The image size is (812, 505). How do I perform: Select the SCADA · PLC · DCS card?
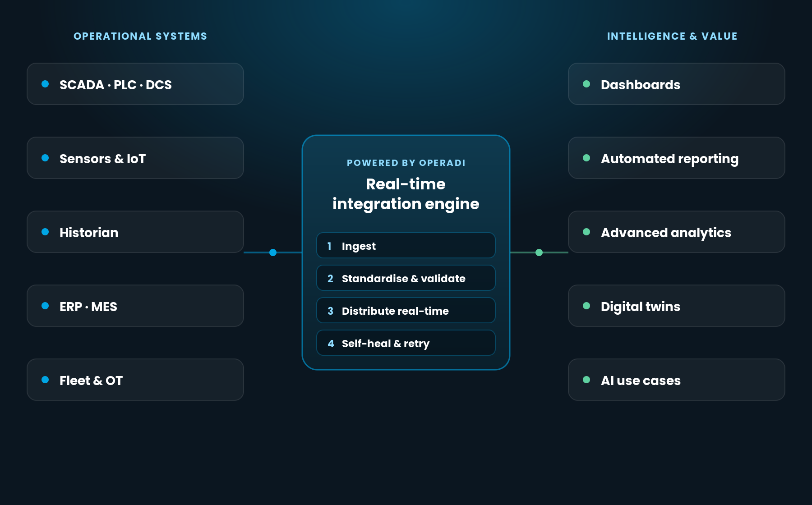tap(135, 84)
